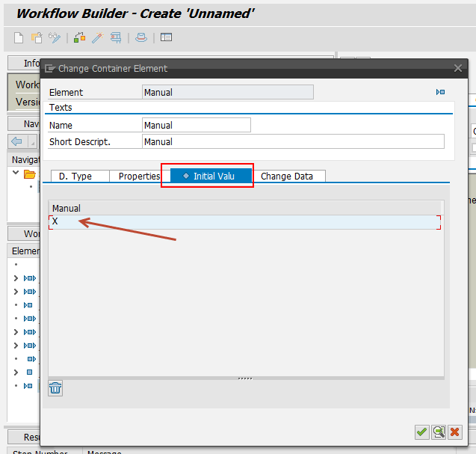The image size is (476, 454).
Task: Click the open folder icon in navigation tree
Action: pos(30,174)
